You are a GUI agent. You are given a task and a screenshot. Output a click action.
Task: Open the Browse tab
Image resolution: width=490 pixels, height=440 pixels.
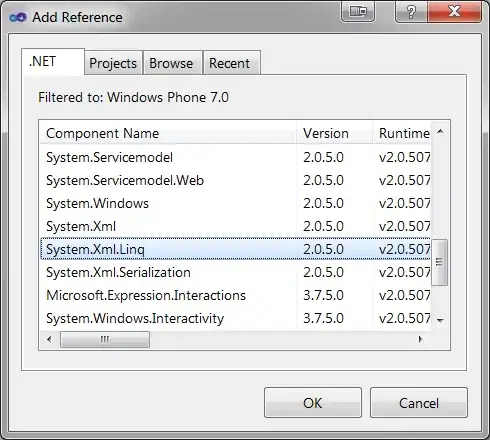171,63
